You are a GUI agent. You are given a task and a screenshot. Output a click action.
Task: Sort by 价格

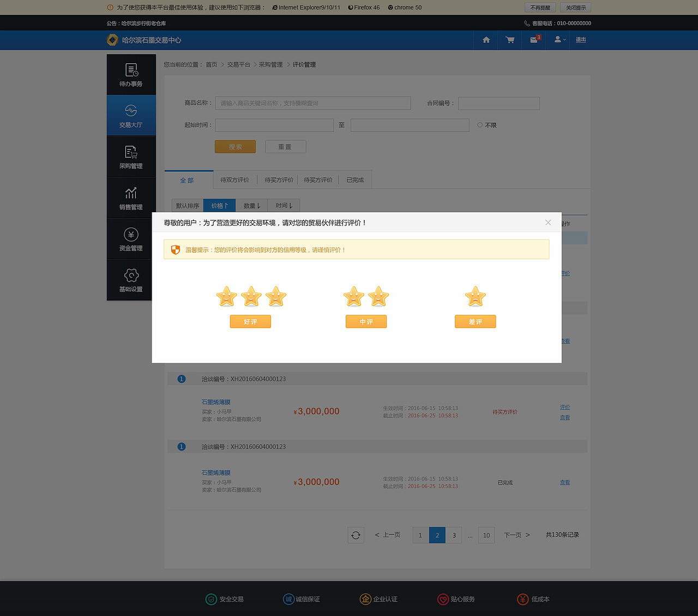[219, 206]
